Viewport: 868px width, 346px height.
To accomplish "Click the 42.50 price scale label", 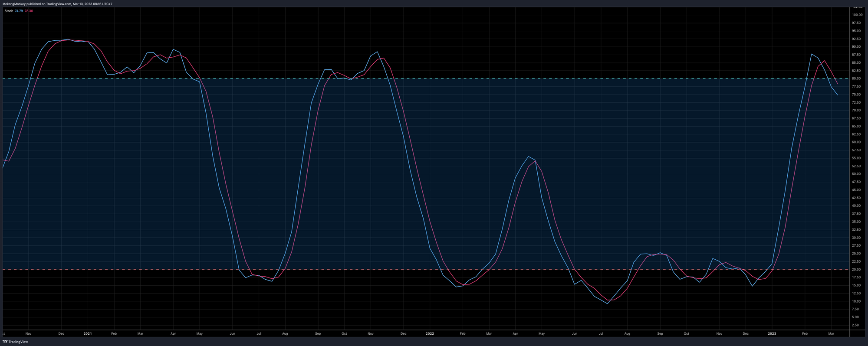I will (857, 198).
